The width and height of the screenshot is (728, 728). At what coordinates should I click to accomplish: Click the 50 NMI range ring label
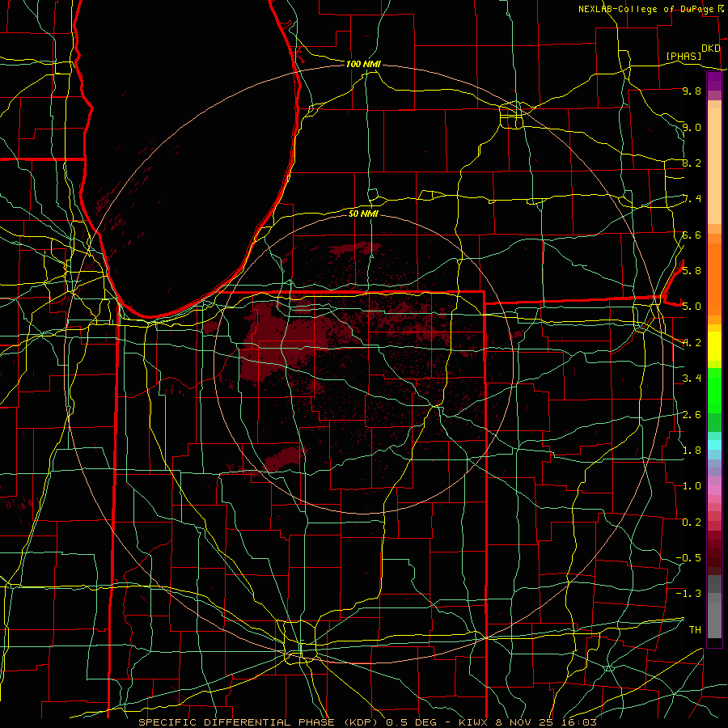click(x=363, y=214)
